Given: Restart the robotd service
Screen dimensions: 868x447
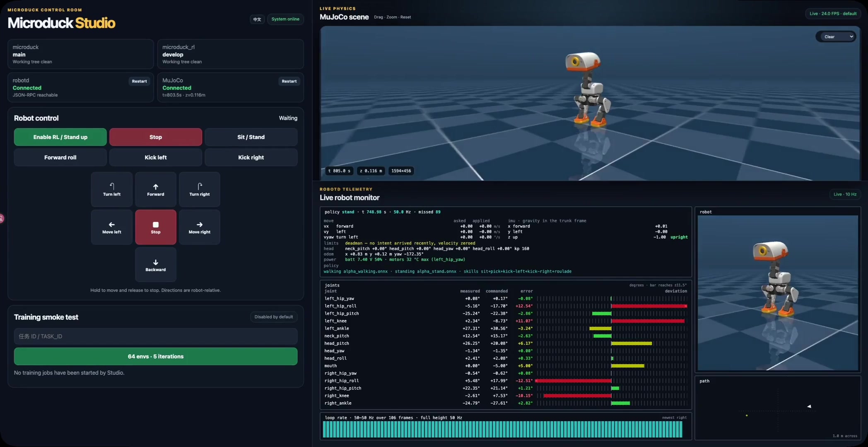Looking at the screenshot, I should tap(139, 81).
